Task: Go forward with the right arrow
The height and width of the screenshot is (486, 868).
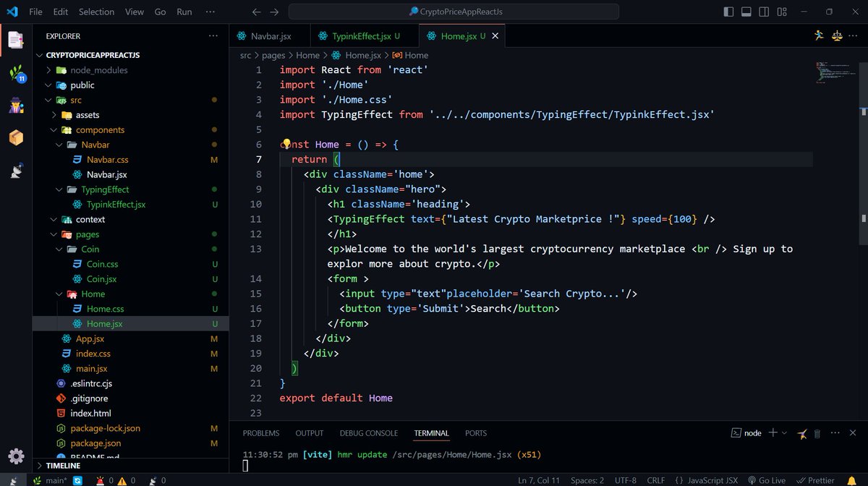Action: pyautogui.click(x=274, y=12)
